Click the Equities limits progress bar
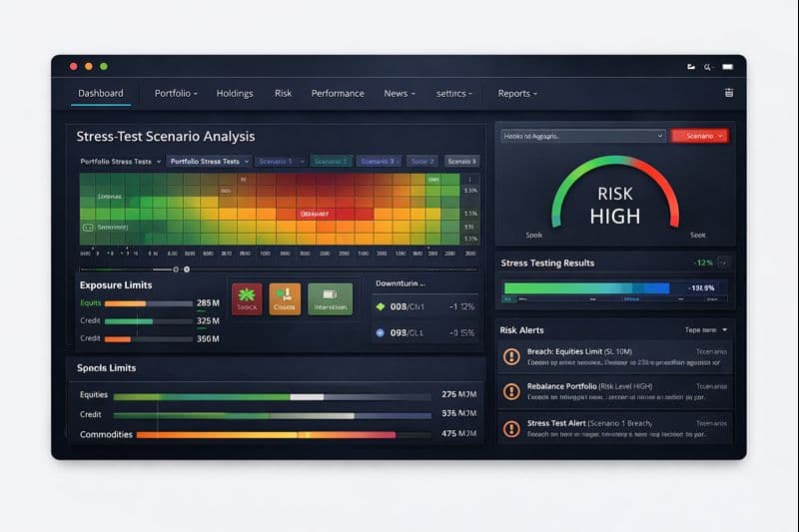This screenshot has width=799, height=532. (272, 396)
